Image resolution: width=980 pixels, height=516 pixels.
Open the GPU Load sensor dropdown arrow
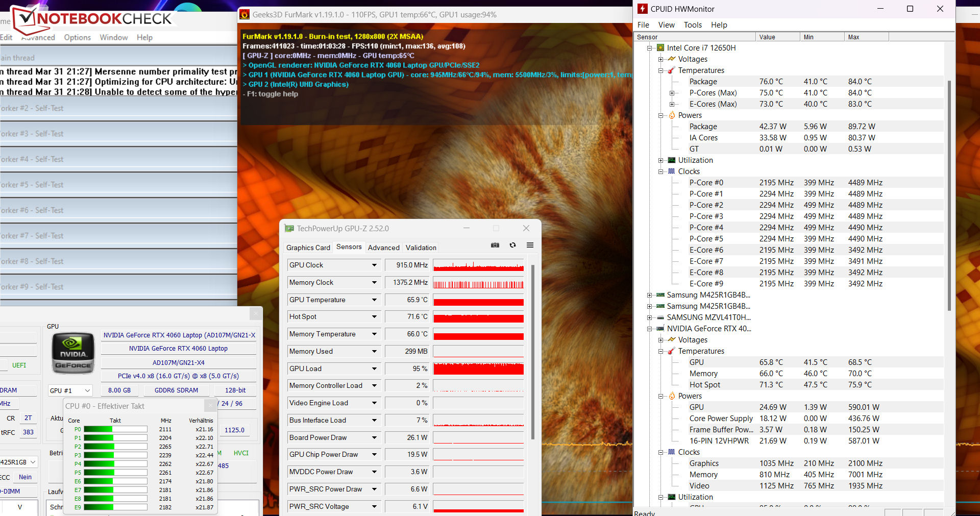pos(374,369)
